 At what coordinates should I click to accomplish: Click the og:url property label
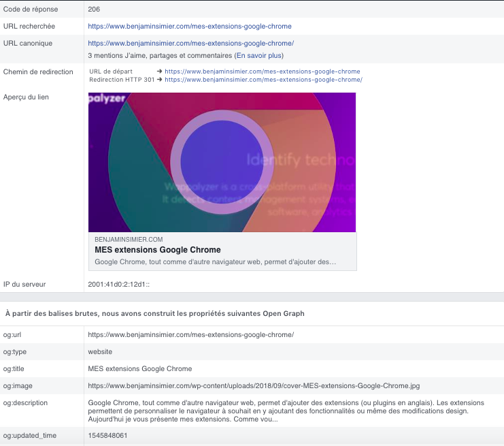point(12,334)
